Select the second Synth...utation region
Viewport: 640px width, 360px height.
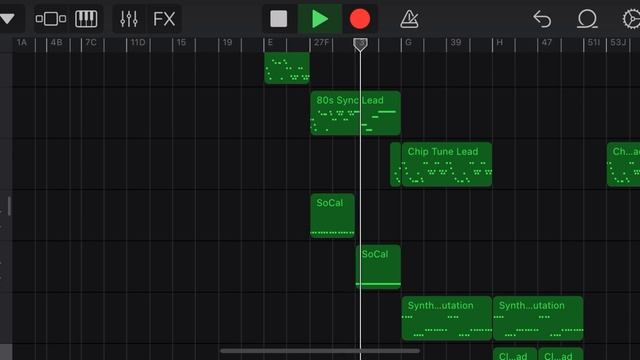[538, 318]
